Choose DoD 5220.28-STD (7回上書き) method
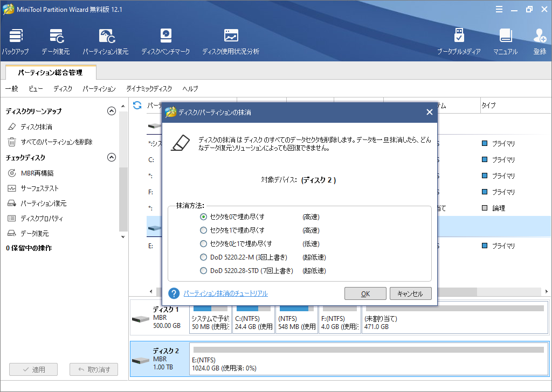Viewport: 552px width, 392px height. click(203, 271)
